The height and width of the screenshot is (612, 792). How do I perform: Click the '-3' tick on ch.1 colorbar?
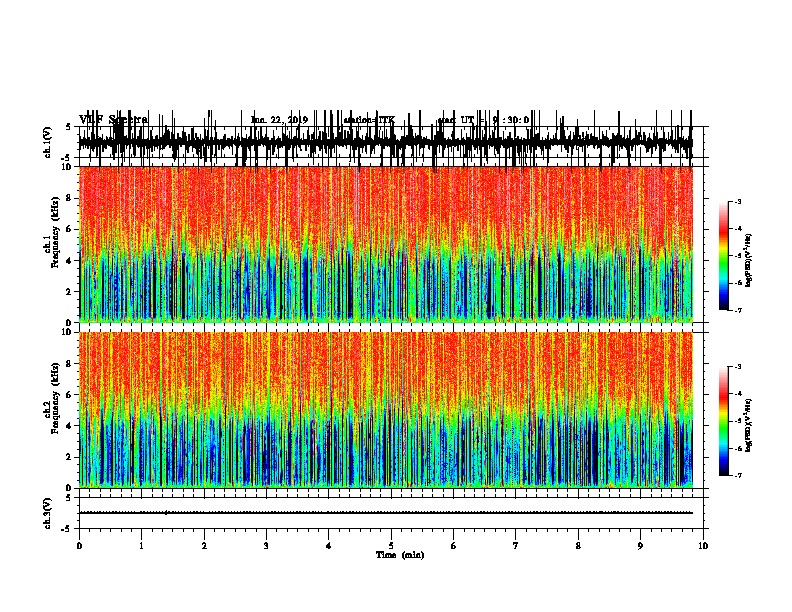click(x=738, y=201)
